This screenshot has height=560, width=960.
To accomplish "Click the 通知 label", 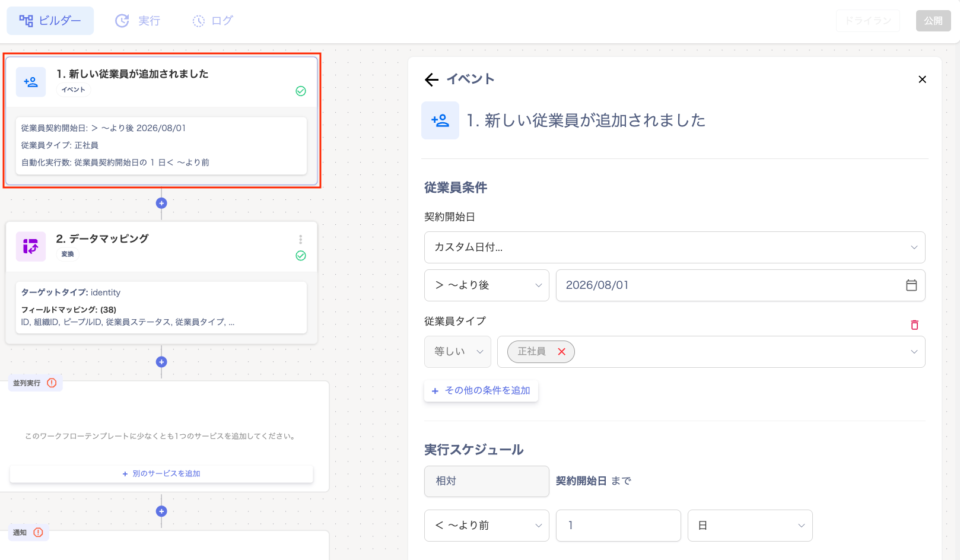I will [x=20, y=533].
